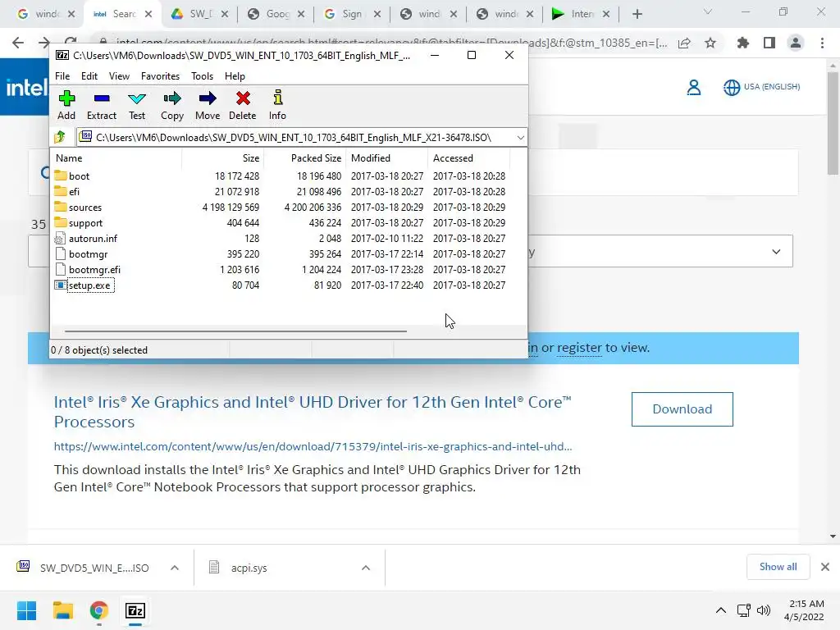Image resolution: width=840 pixels, height=630 pixels.
Task: Share this page from the address bar
Action: (684, 43)
